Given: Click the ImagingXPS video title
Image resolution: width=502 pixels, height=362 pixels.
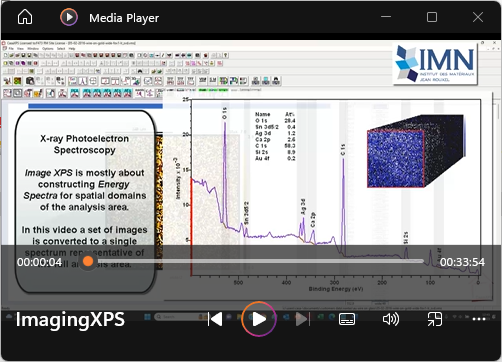Looking at the screenshot, I should [x=70, y=319].
